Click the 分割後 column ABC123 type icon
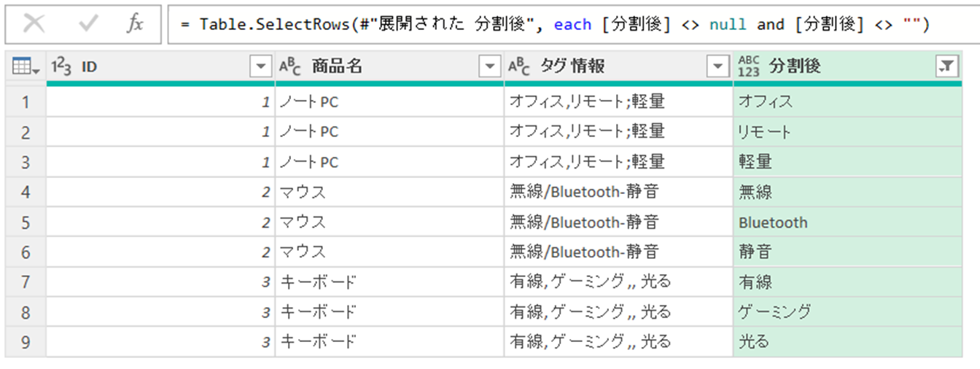The width and height of the screenshot is (980, 369). point(748,66)
